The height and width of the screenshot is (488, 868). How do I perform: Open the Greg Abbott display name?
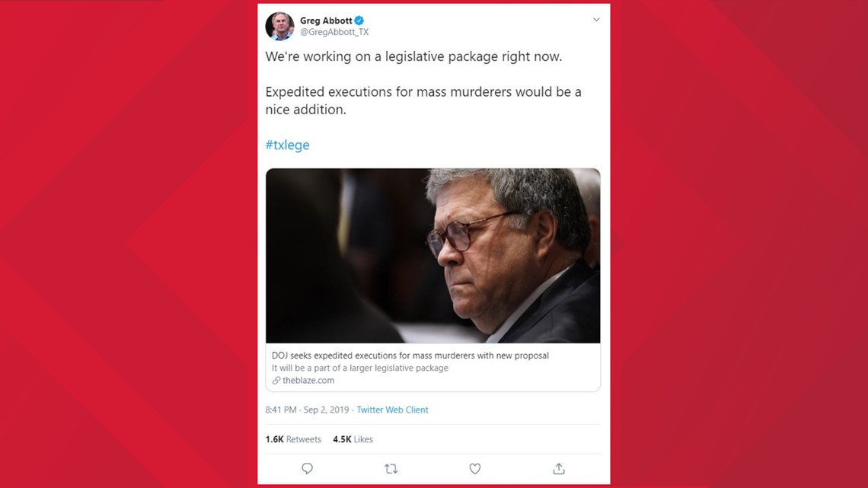[x=326, y=21]
